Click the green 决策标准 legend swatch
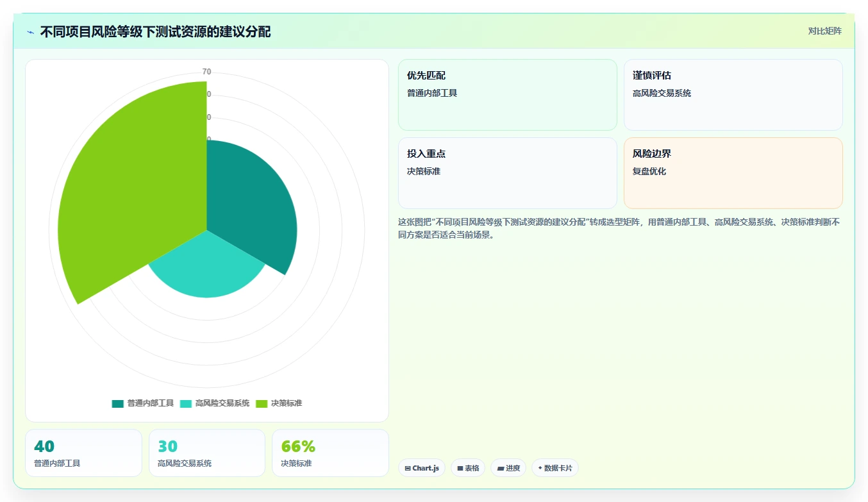 tap(262, 404)
